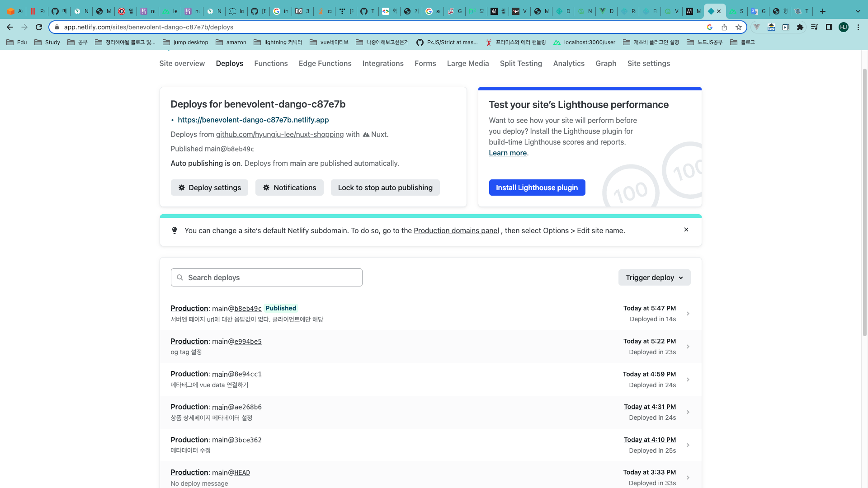Open the 'og tag 설정' deploy row
The image size is (868, 488).
coord(430,347)
